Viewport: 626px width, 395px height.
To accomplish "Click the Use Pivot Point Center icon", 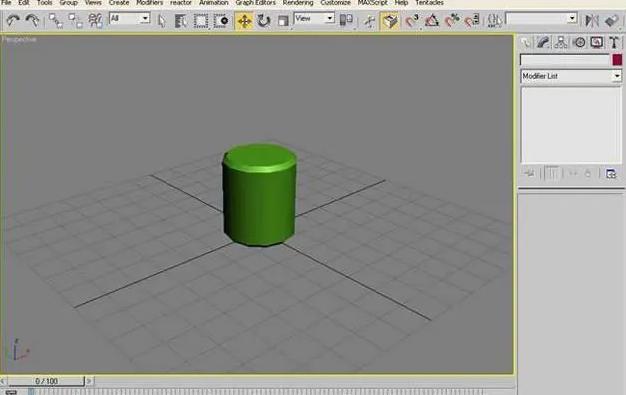I will tap(346, 20).
